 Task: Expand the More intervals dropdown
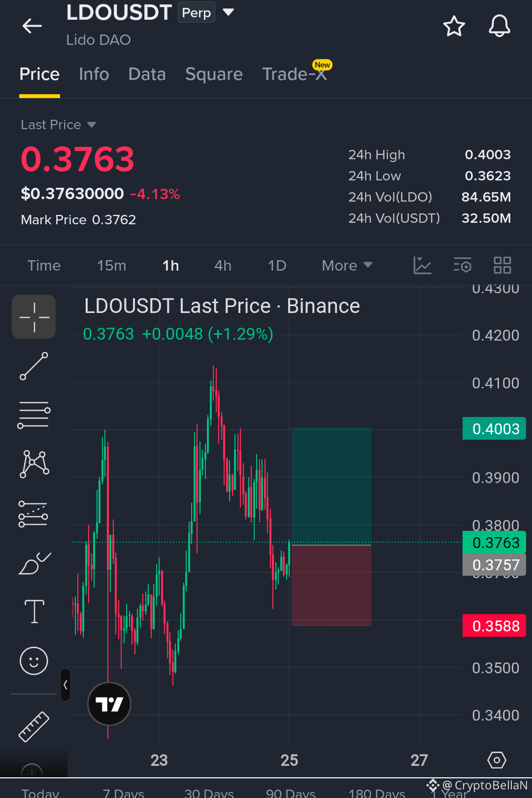(347, 266)
